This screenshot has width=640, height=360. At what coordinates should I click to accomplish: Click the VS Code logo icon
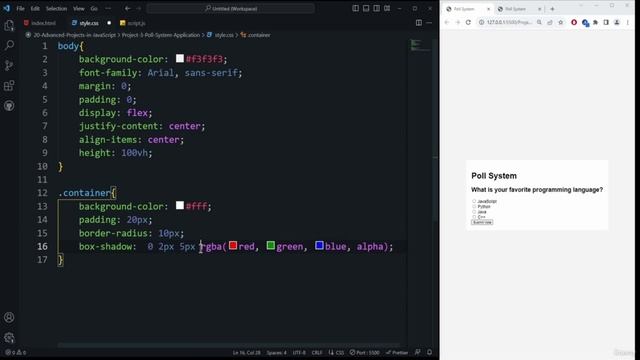(x=7, y=8)
